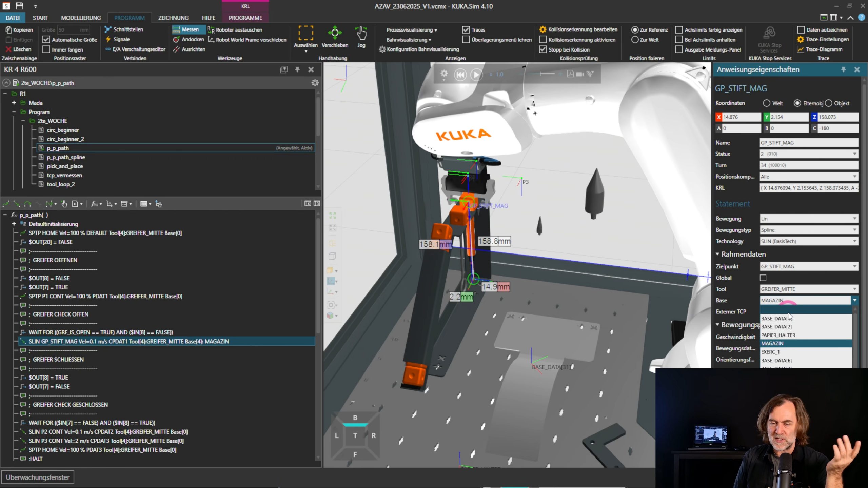868x488 pixels.
Task: Click the Überwachungsfenster button
Action: [37, 477]
